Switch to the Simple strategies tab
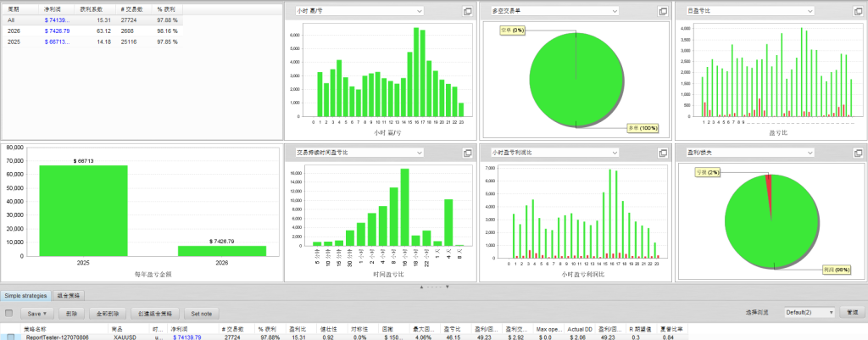The image size is (868, 340). [25, 295]
